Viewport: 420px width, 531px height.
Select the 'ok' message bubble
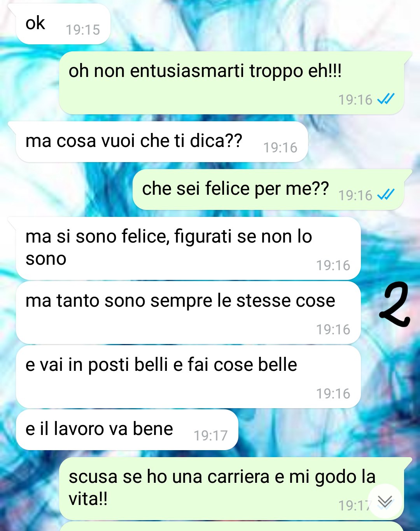coord(63,24)
